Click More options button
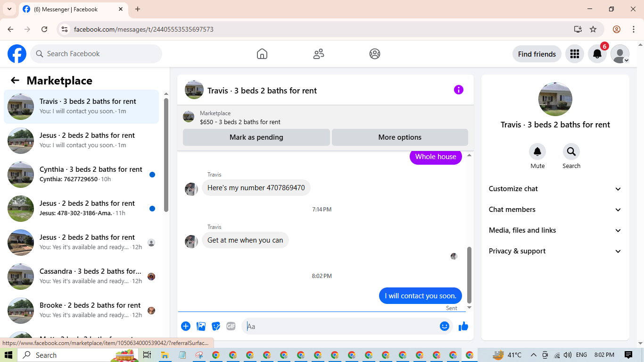The height and width of the screenshot is (362, 644). 400,137
